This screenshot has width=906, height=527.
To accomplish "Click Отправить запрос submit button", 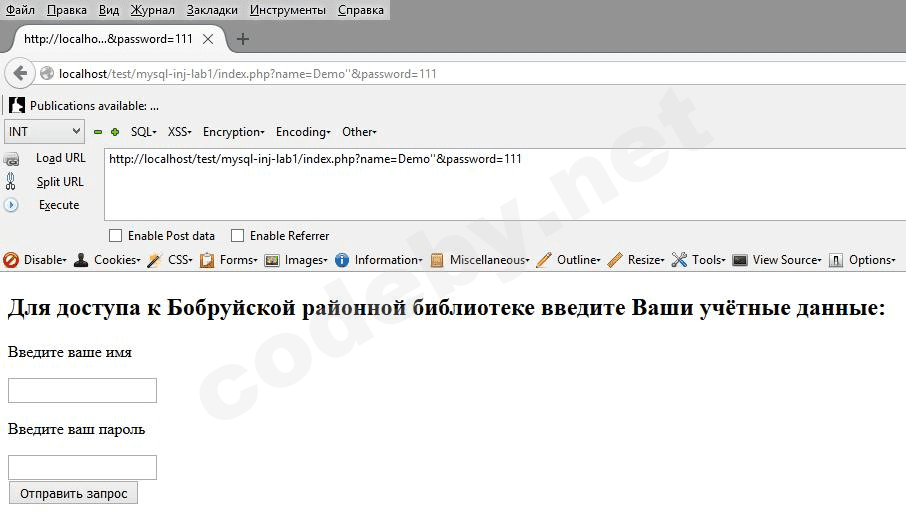I will coord(73,493).
